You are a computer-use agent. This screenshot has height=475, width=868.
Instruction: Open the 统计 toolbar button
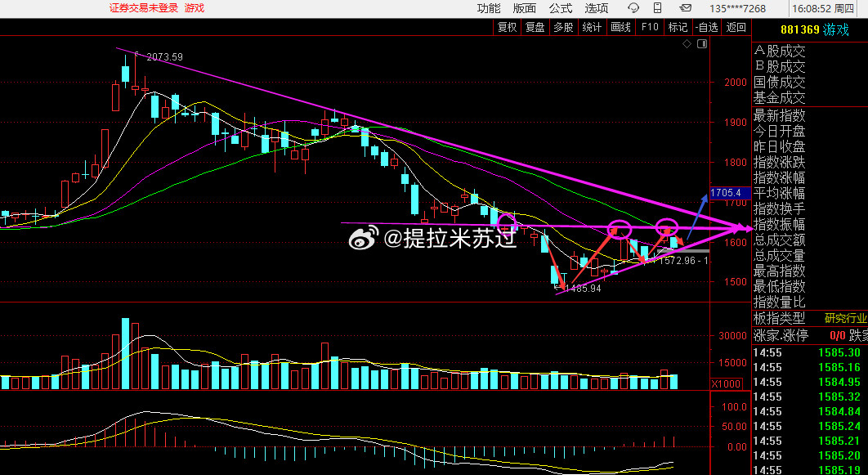coord(593,27)
